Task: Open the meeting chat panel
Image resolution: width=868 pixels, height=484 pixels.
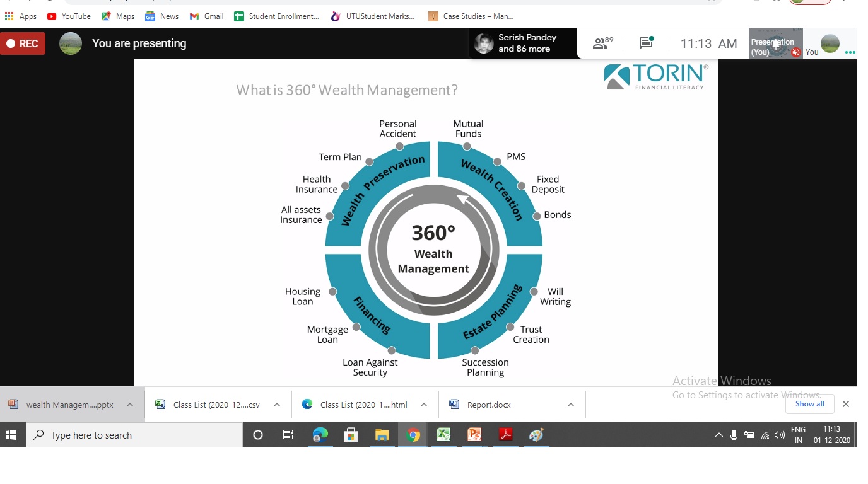Action: pos(646,43)
